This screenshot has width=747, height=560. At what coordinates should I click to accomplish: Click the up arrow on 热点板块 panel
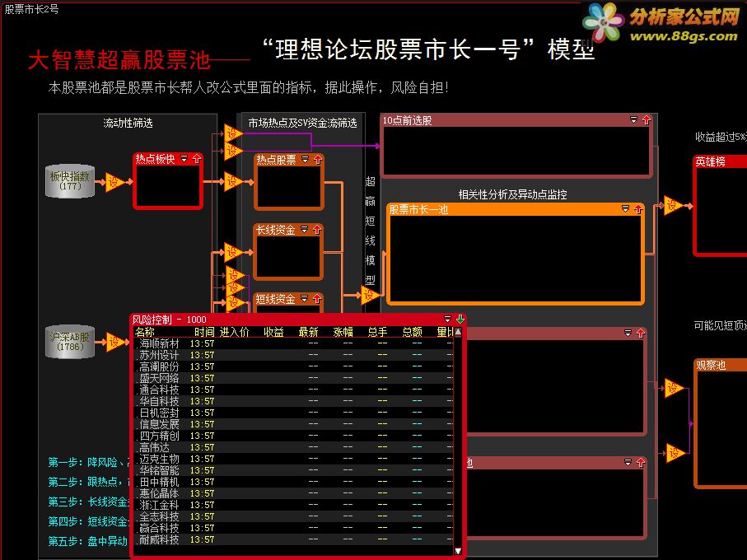point(196,159)
